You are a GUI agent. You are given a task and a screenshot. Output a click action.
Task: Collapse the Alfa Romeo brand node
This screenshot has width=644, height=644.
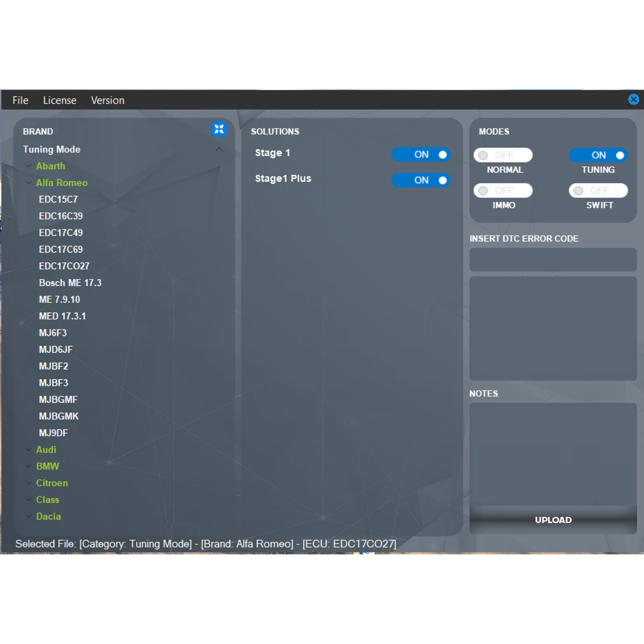pos(29,183)
